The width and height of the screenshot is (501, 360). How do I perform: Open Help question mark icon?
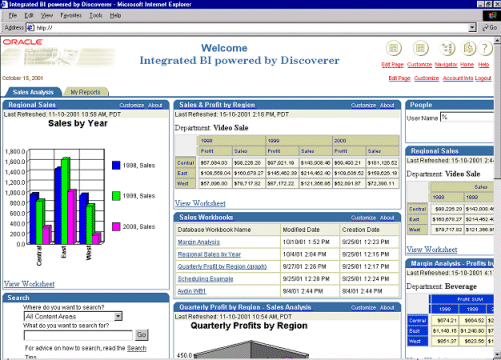pos(485,48)
